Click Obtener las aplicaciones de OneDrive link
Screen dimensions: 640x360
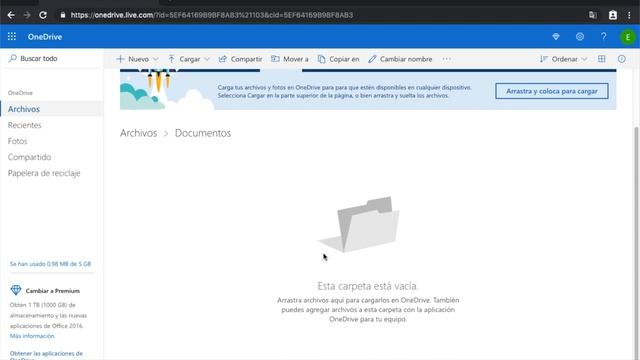[x=46, y=356]
